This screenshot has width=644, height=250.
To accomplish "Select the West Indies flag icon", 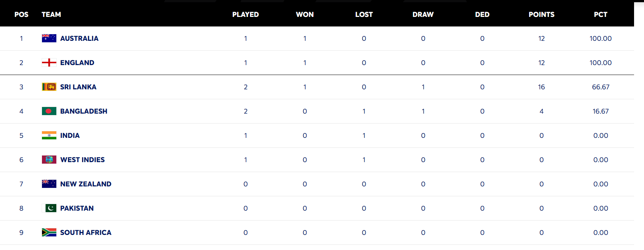I will (x=49, y=160).
